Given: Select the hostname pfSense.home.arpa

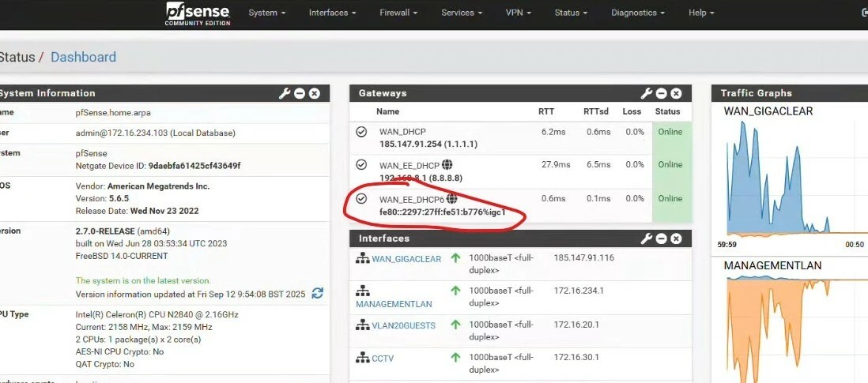Looking at the screenshot, I should coord(113,113).
